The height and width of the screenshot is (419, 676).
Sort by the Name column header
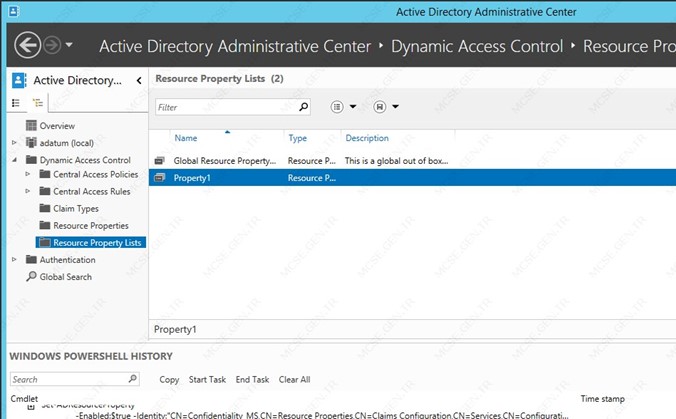point(186,138)
